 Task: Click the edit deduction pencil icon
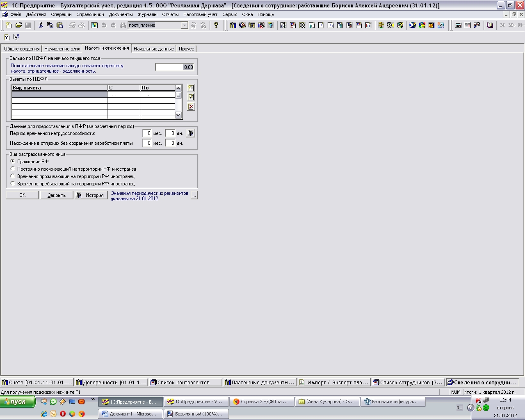click(191, 97)
